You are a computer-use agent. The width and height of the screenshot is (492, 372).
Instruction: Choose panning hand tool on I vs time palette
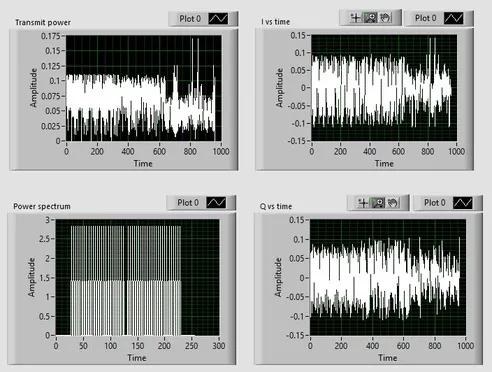pyautogui.click(x=385, y=18)
